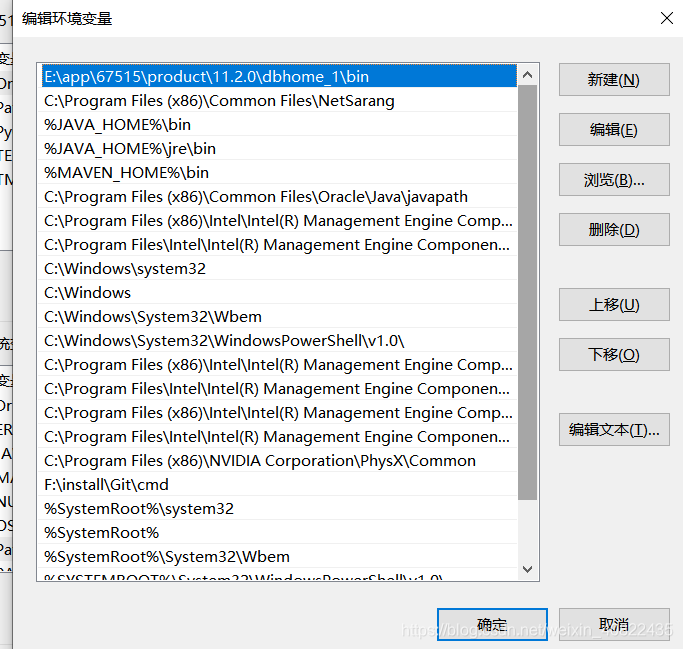Select the %JAVA_HOME%\jre\bin entry
Screen dimensions: 683x649
pos(279,149)
